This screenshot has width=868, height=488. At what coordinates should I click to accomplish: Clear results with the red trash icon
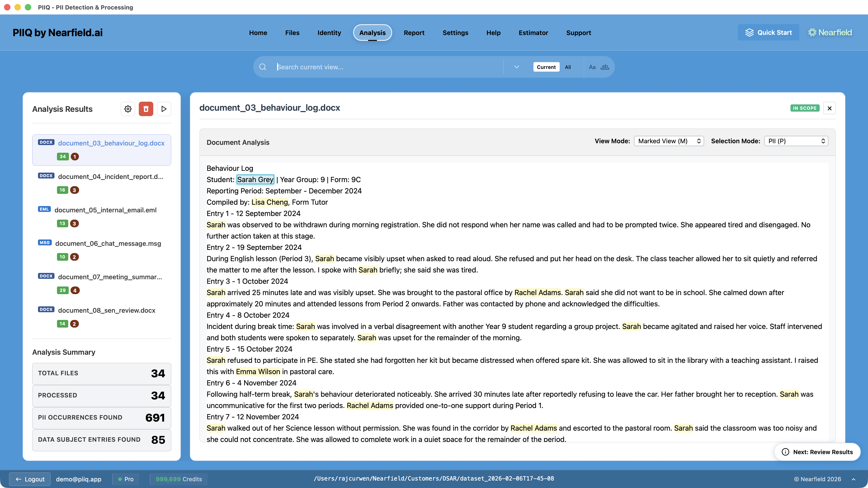[x=146, y=109]
